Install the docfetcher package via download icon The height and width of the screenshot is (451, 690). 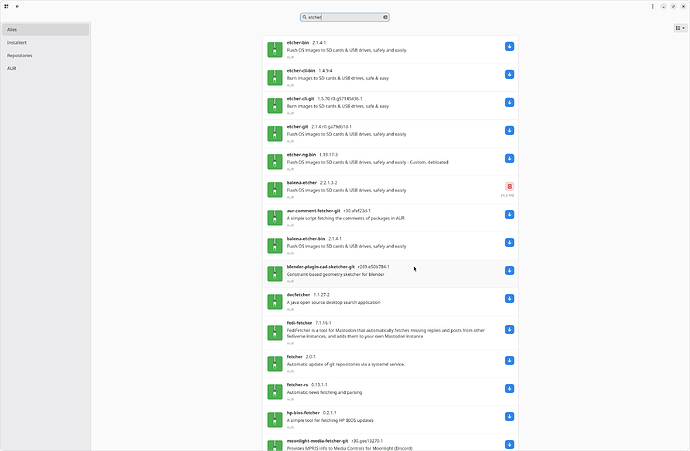(x=509, y=299)
